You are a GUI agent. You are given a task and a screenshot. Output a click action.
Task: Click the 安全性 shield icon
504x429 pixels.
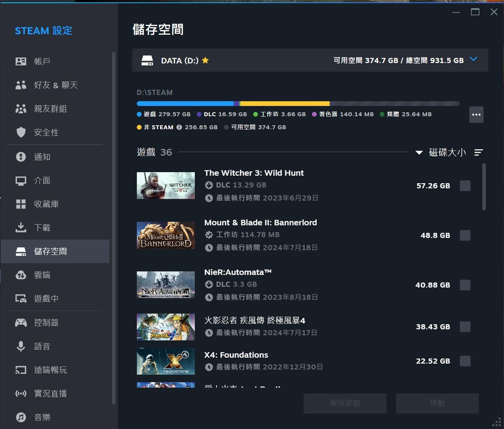[x=21, y=132]
